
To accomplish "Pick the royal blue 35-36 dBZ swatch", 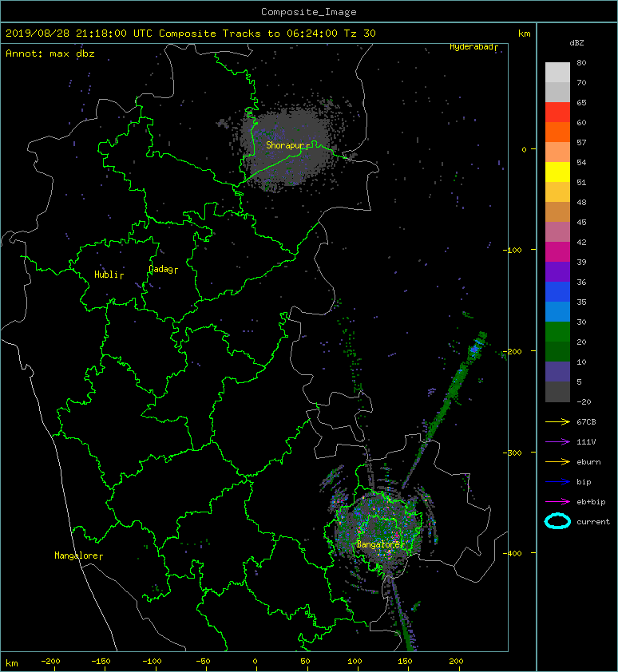I will click(557, 291).
